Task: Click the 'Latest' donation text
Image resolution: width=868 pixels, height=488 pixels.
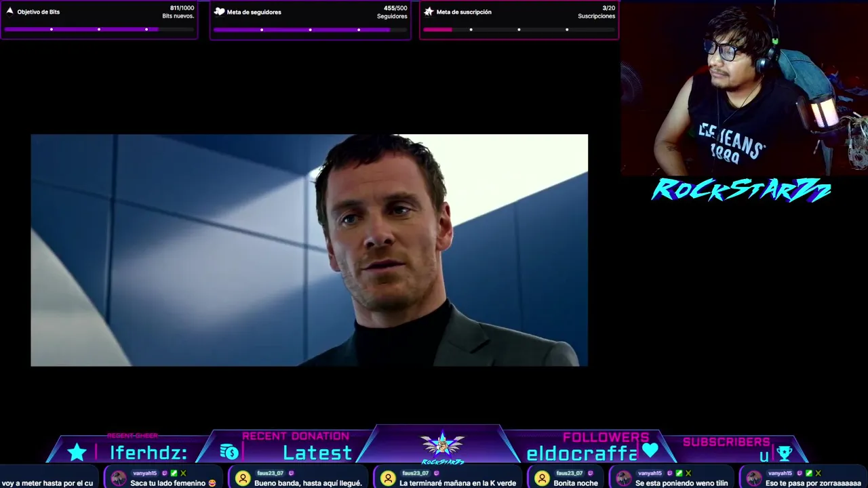Action: coord(317,453)
